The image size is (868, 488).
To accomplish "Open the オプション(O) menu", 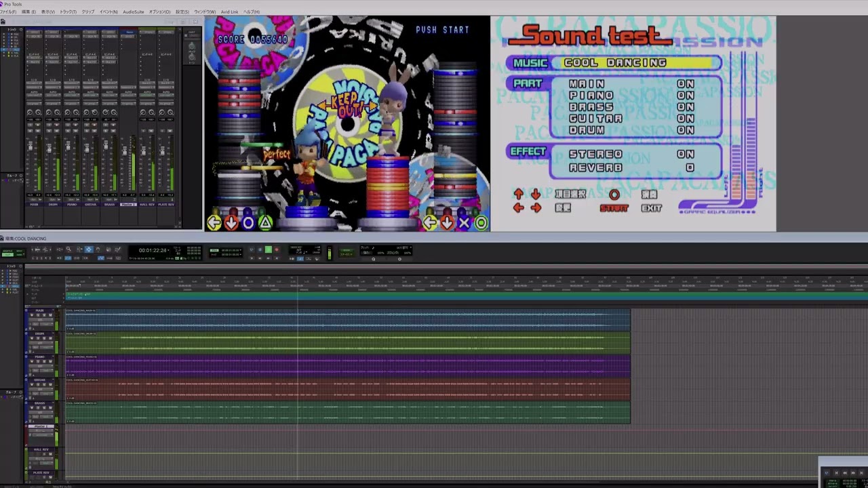I will (x=160, y=12).
